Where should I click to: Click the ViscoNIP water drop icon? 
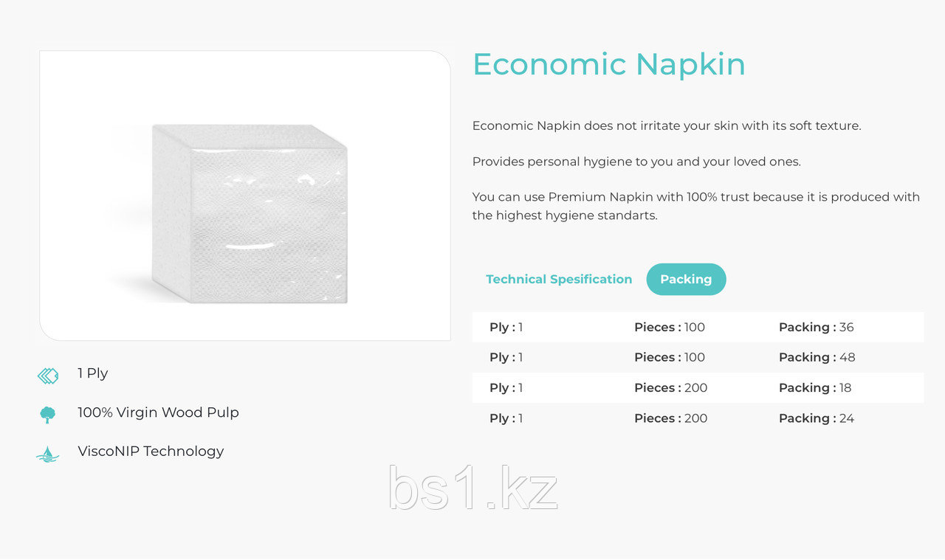point(48,454)
